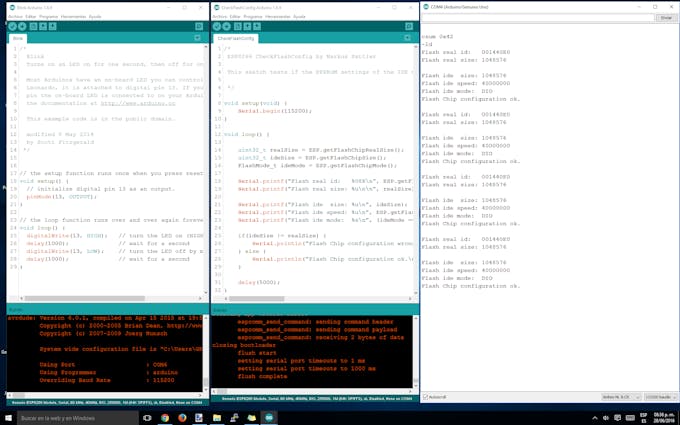Click Windows Start button on taskbar
This screenshot has height=425, width=680.
[8, 418]
